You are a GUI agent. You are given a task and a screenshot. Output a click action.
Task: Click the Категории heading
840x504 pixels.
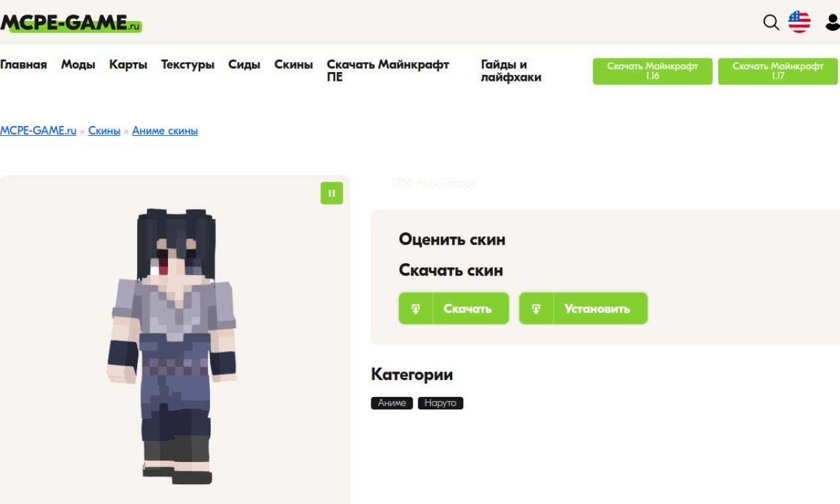412,375
